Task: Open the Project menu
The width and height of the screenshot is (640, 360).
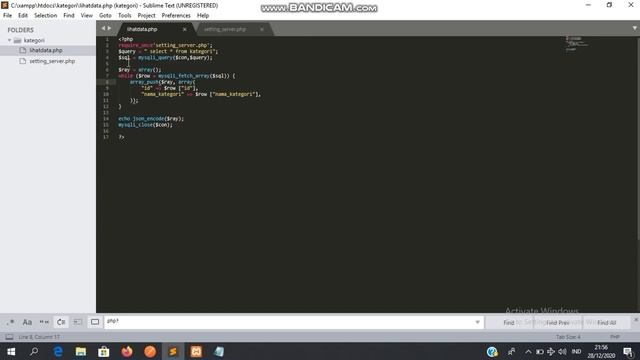Action: (147, 16)
